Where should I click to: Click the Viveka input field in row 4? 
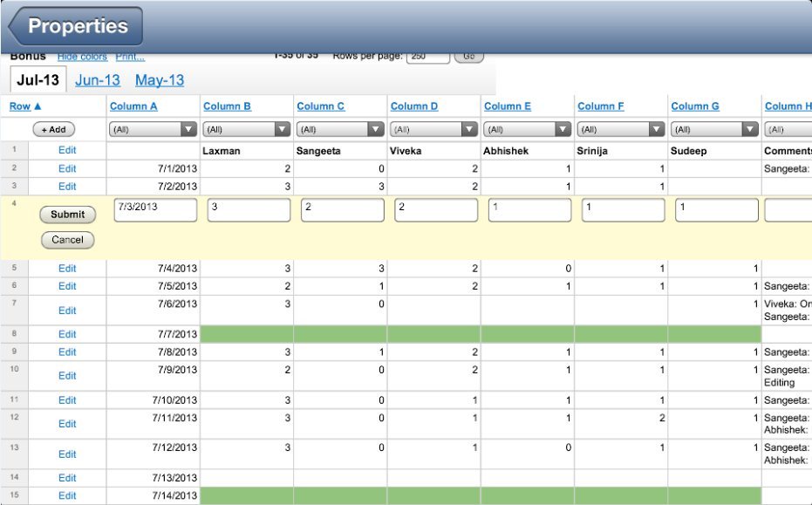click(x=436, y=210)
